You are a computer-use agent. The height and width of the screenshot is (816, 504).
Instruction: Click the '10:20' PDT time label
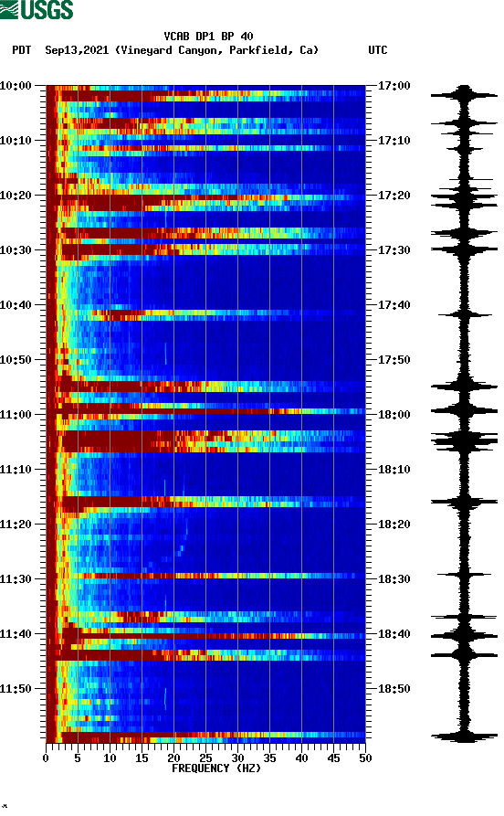16,196
